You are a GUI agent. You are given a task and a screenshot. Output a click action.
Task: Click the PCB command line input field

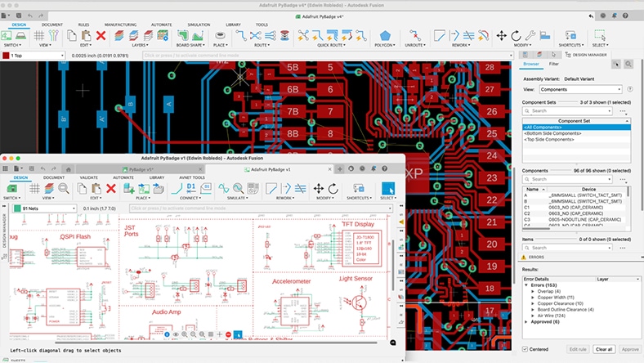328,56
